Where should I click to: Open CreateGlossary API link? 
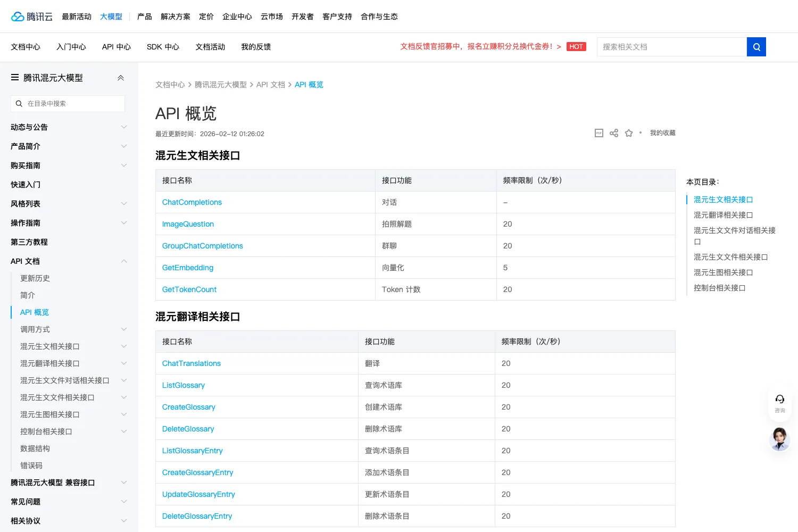(x=189, y=407)
